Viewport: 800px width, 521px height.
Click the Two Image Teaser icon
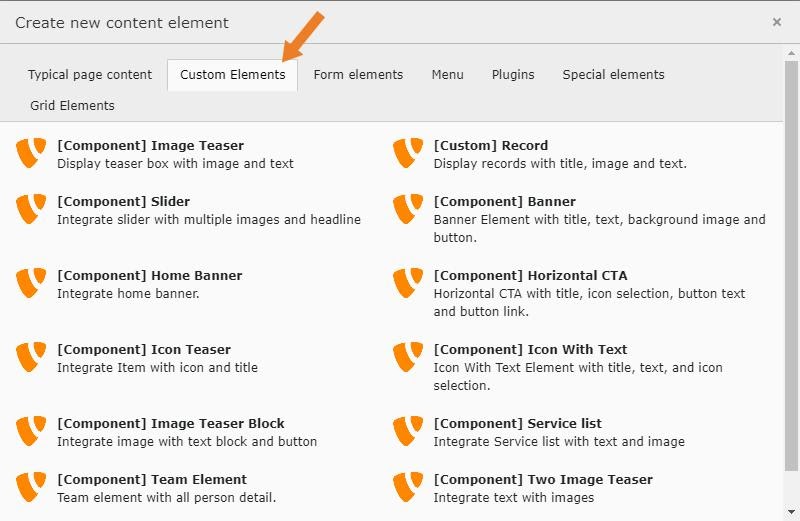408,487
